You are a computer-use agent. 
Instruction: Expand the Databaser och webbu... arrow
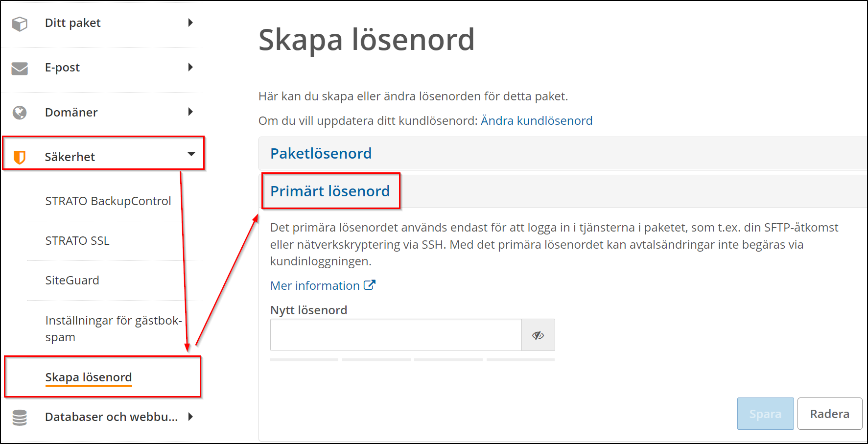coord(190,417)
